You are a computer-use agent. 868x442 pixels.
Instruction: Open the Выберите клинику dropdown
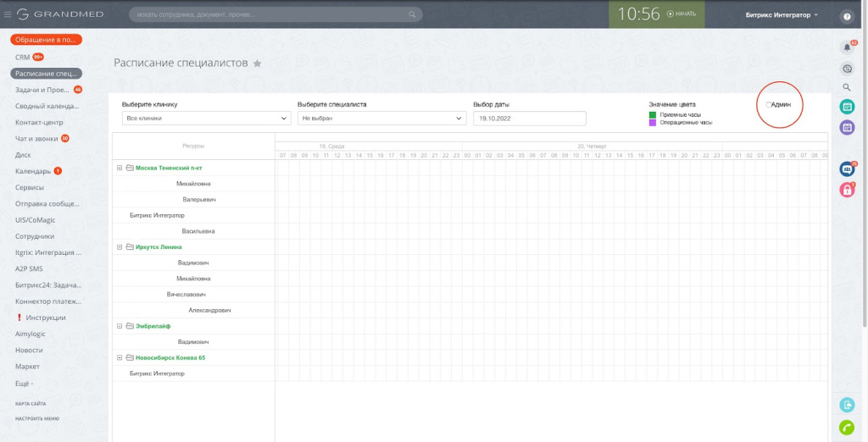(x=206, y=119)
